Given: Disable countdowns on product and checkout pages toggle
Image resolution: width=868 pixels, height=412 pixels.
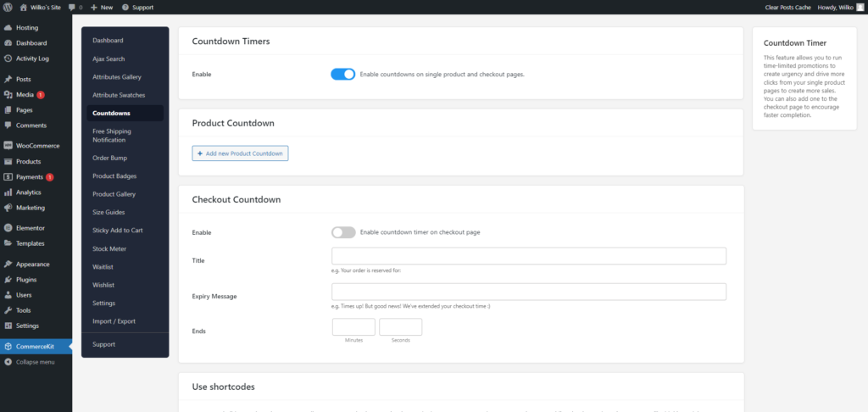Looking at the screenshot, I should tap(342, 75).
